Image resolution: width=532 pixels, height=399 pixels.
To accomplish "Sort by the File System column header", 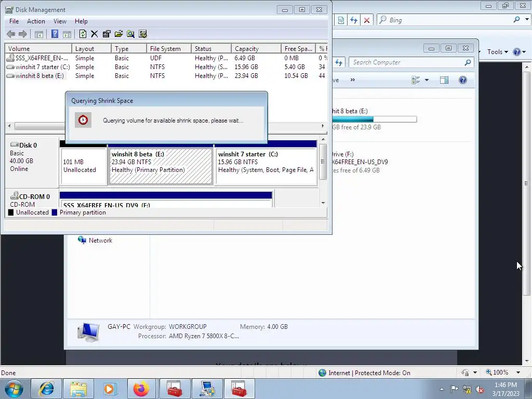I will pyautogui.click(x=169, y=48).
